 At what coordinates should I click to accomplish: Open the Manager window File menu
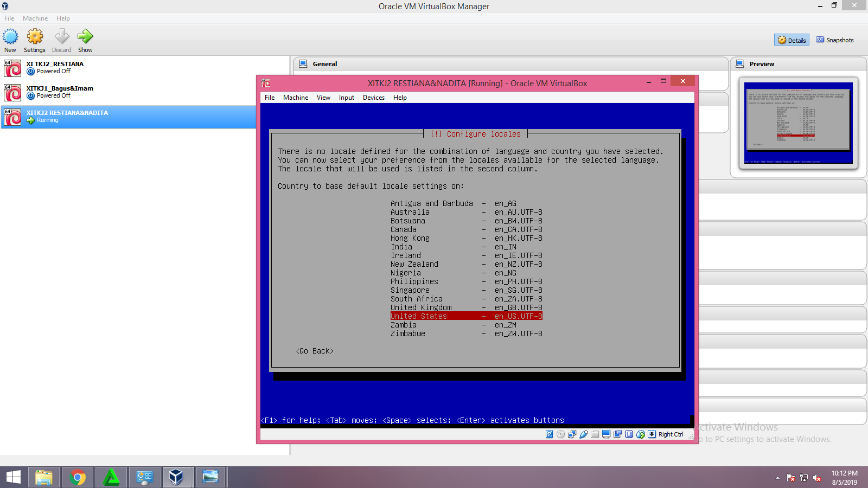coord(9,18)
